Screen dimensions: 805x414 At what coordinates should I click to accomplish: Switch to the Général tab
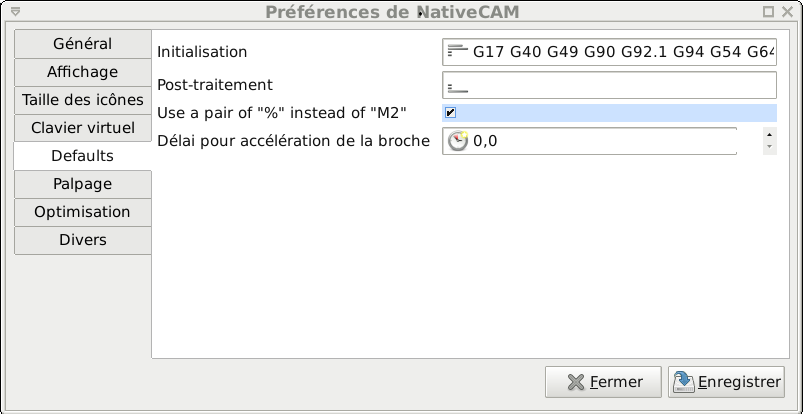pos(83,44)
